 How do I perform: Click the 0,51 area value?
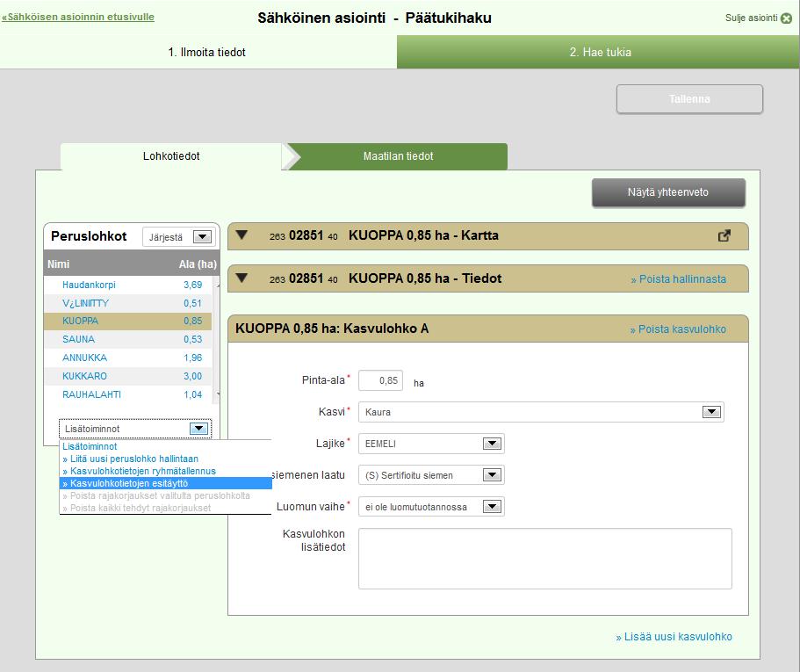coord(193,303)
